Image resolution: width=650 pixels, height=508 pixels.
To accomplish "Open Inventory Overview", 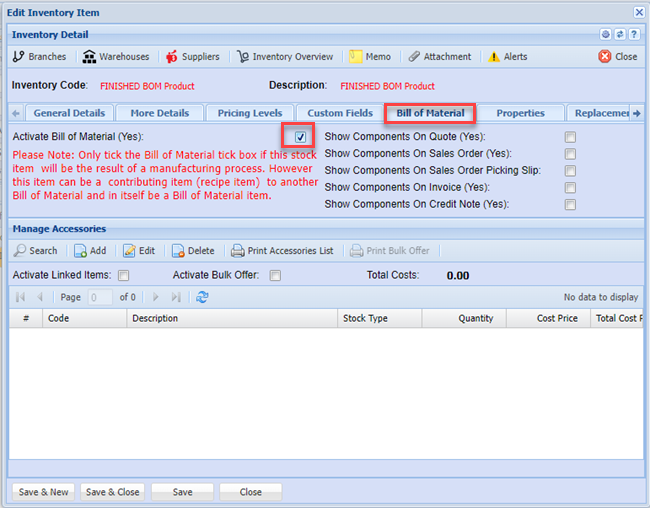I will coord(285,57).
